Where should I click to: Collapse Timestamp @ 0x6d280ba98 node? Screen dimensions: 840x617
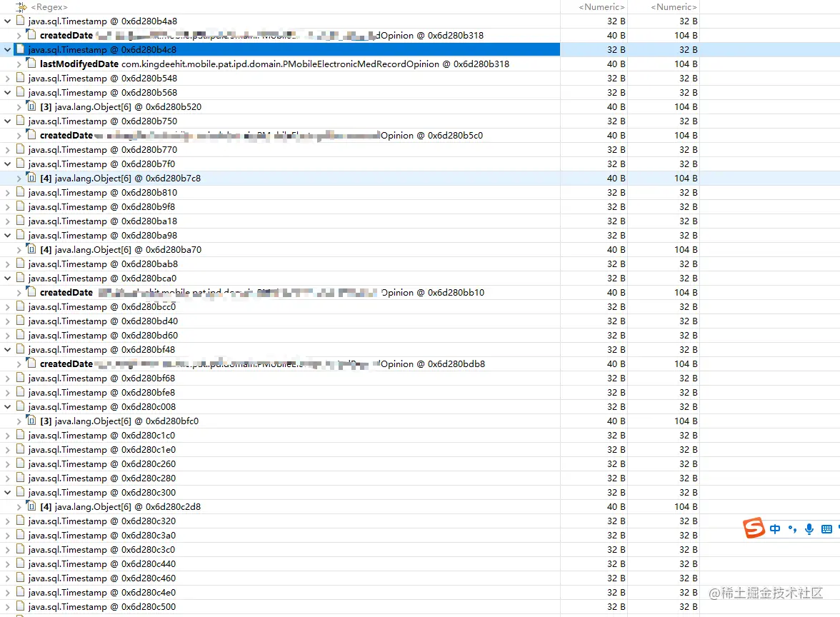(7, 236)
